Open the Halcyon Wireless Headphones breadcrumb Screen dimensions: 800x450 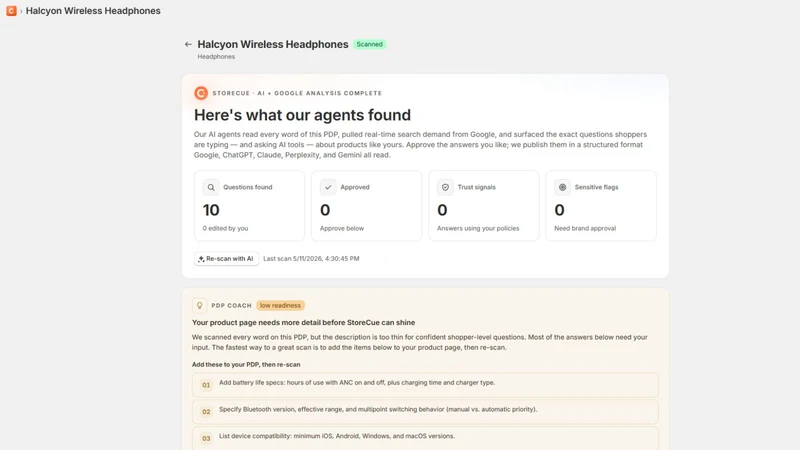pyautogui.click(x=93, y=11)
